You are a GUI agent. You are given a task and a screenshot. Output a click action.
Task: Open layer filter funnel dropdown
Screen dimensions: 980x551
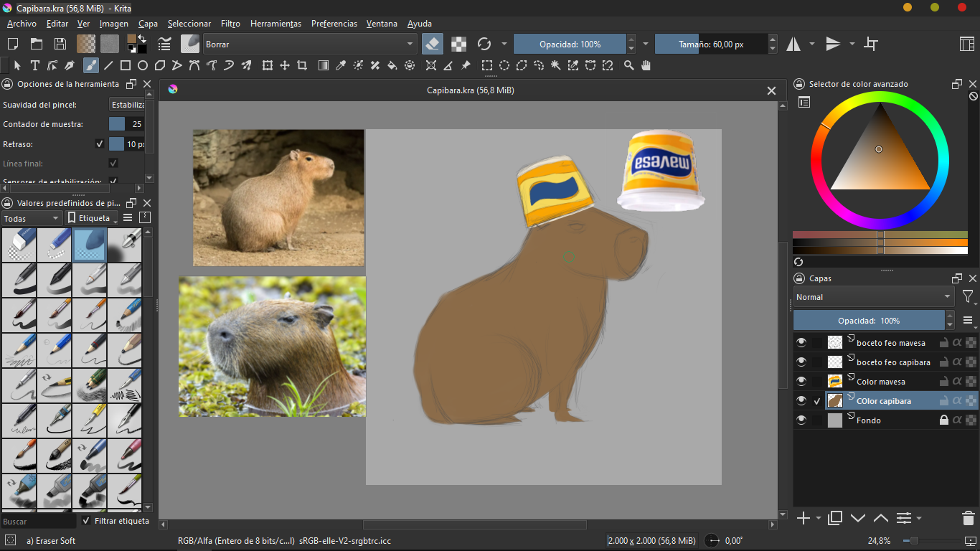pyautogui.click(x=968, y=296)
